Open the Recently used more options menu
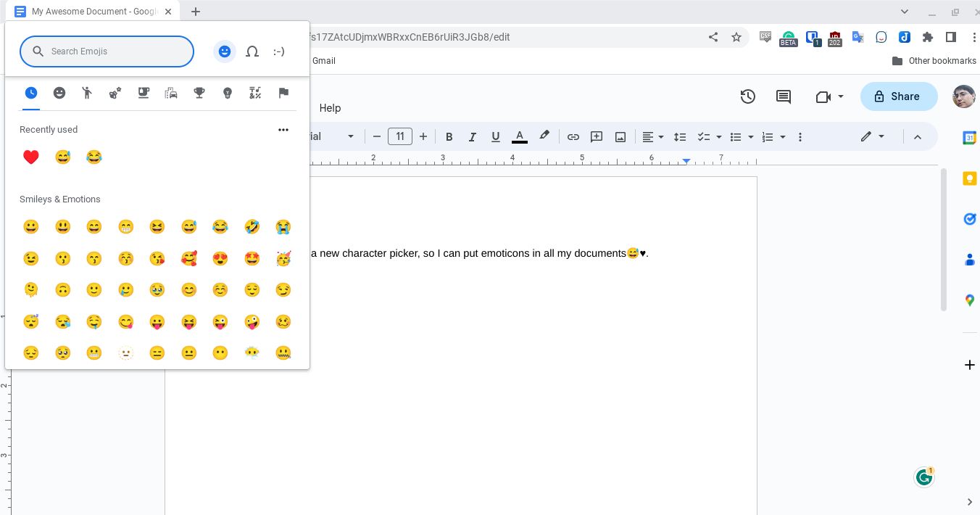Viewport: 980px width, 515px height. [x=283, y=130]
